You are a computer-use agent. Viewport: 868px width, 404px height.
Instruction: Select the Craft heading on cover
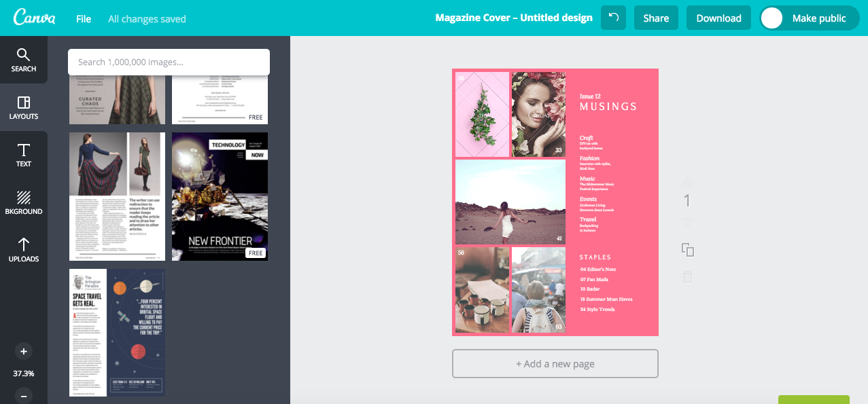pyautogui.click(x=587, y=139)
